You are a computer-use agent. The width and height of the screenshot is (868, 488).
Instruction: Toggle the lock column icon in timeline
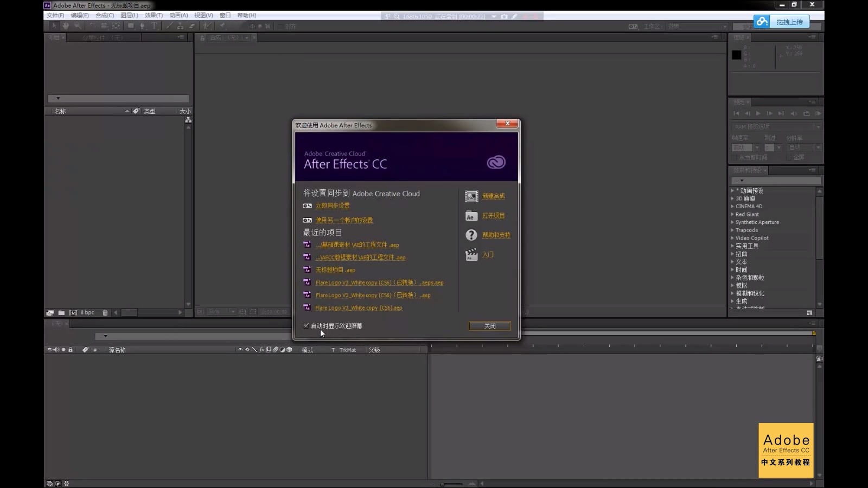[x=71, y=350]
